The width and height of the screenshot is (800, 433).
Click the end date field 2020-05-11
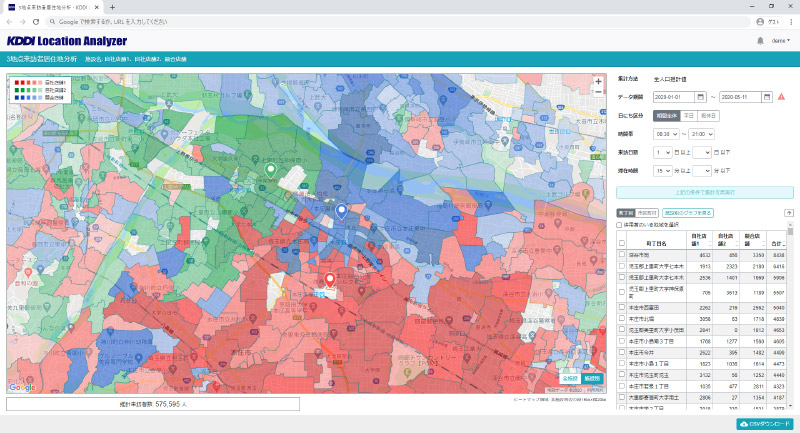click(740, 97)
